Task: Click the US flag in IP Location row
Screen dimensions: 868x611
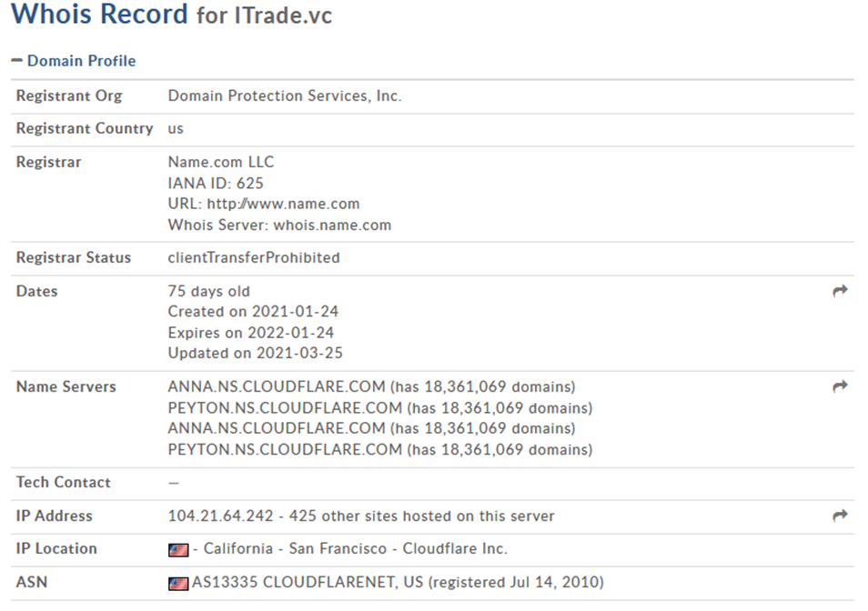Action: tap(178, 549)
